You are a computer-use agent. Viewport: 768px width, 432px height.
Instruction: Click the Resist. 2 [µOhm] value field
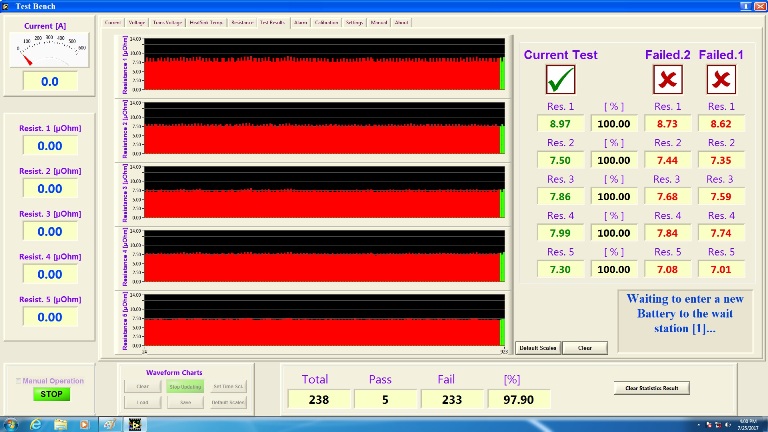tap(50, 189)
